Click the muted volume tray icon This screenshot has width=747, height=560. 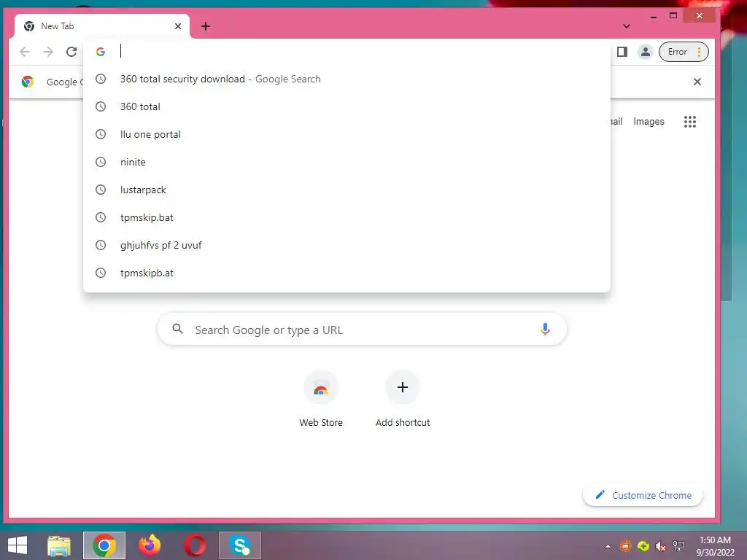(x=660, y=546)
